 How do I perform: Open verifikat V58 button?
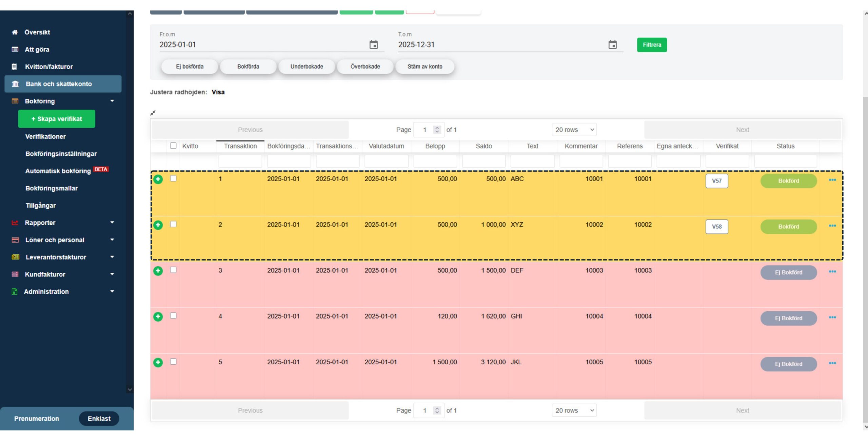click(x=717, y=227)
